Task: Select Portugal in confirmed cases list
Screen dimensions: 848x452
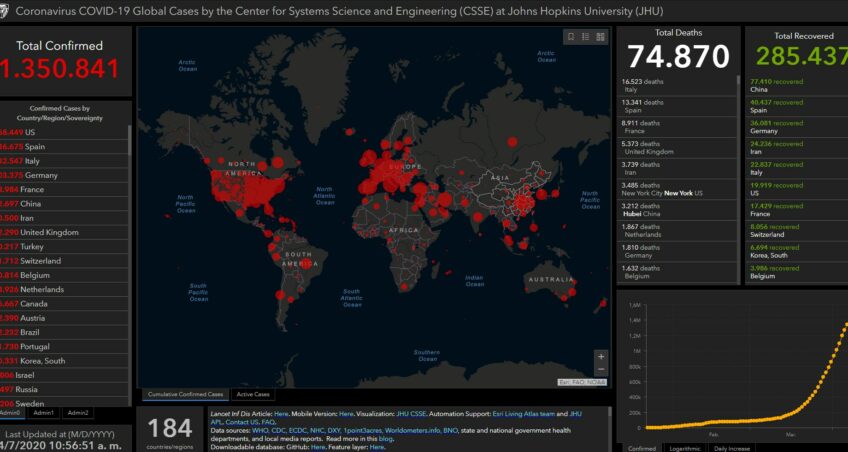Action: (x=64, y=347)
